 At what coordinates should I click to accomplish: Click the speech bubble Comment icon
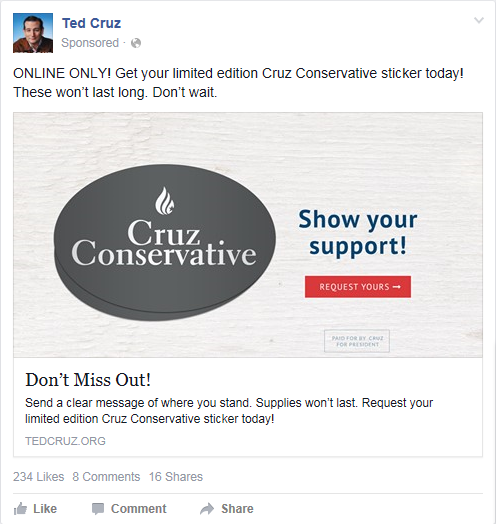pyautogui.click(x=98, y=509)
